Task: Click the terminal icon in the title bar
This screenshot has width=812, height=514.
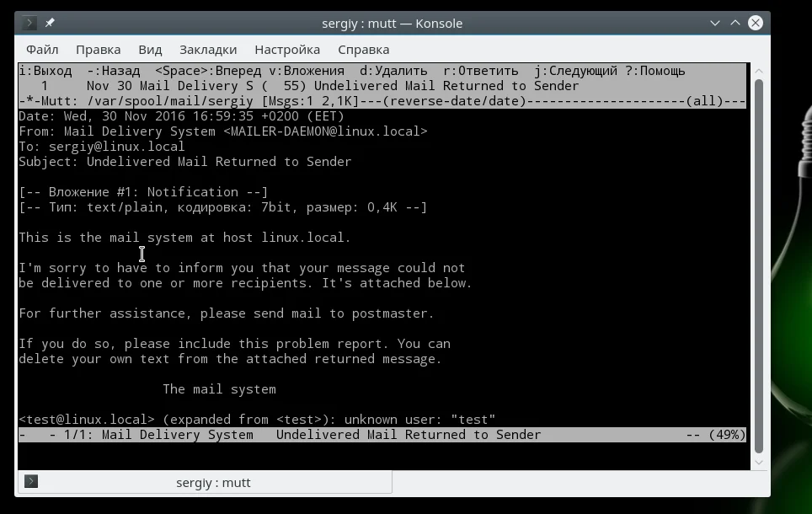Action: tap(29, 23)
